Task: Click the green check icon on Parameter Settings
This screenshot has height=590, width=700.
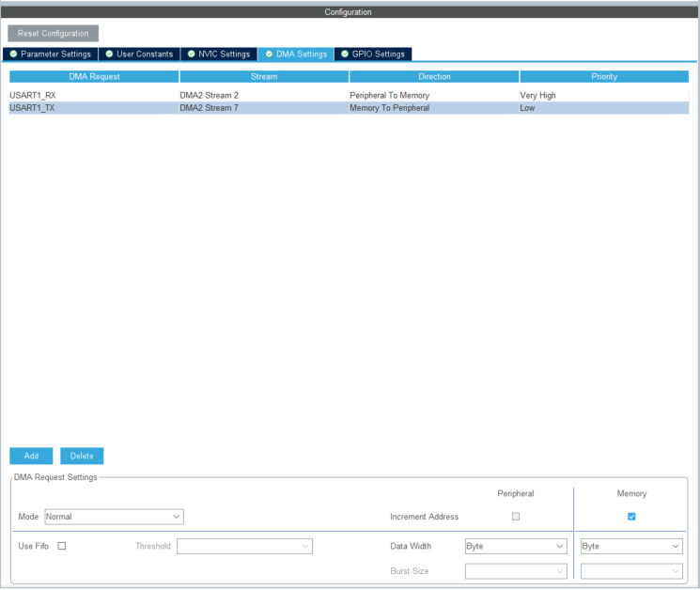Action: pos(13,54)
